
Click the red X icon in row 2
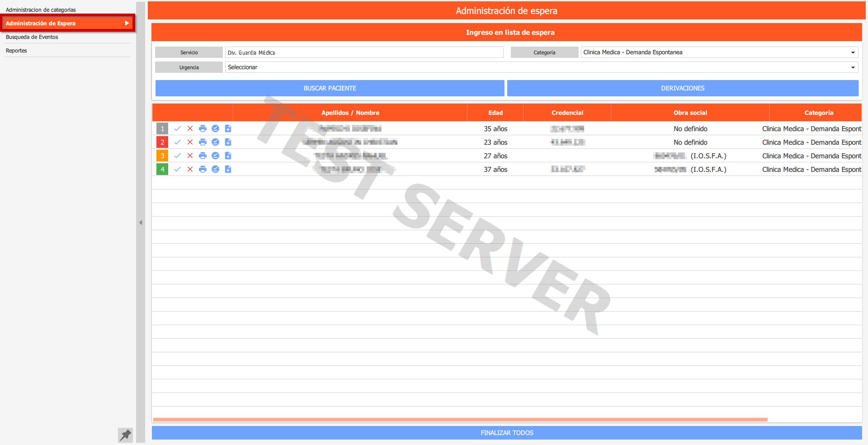[190, 142]
